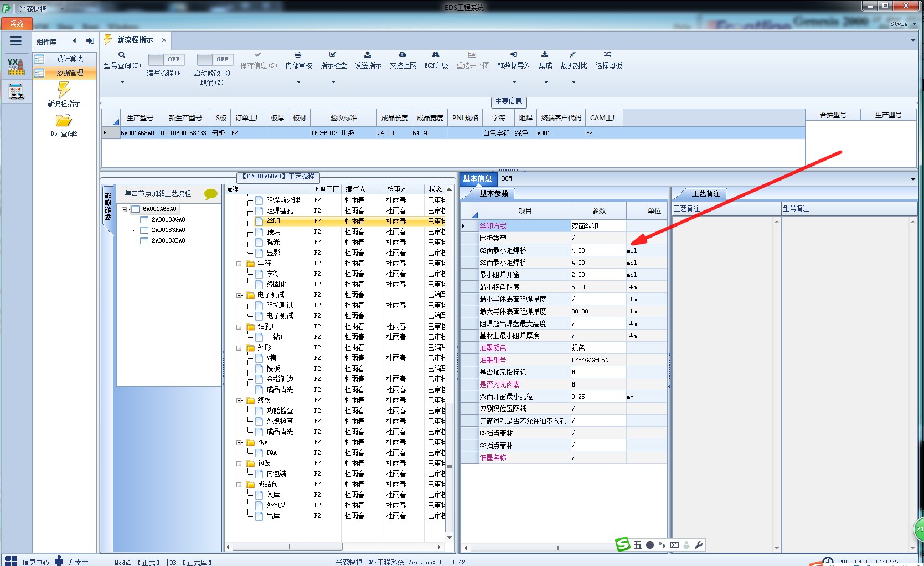Click the 重选开料图 button
The image size is (924, 566).
[x=473, y=60]
